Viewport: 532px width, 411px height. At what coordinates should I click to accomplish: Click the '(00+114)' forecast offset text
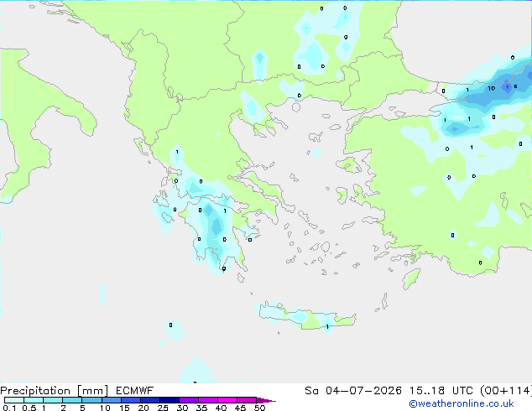pos(506,391)
